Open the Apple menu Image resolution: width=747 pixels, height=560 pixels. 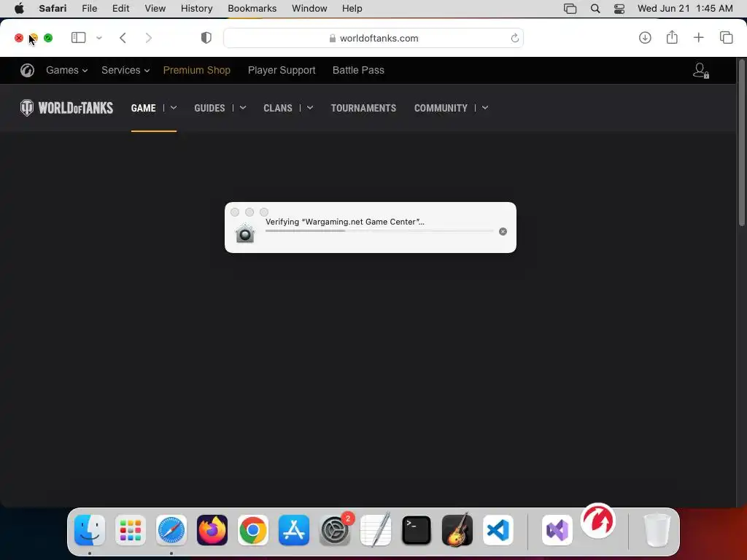[x=19, y=8]
